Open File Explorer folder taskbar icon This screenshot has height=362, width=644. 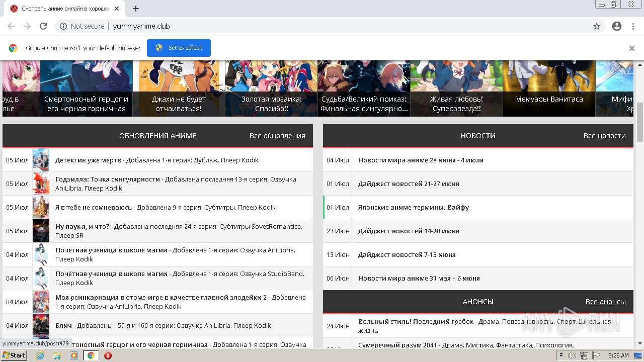tap(57, 355)
